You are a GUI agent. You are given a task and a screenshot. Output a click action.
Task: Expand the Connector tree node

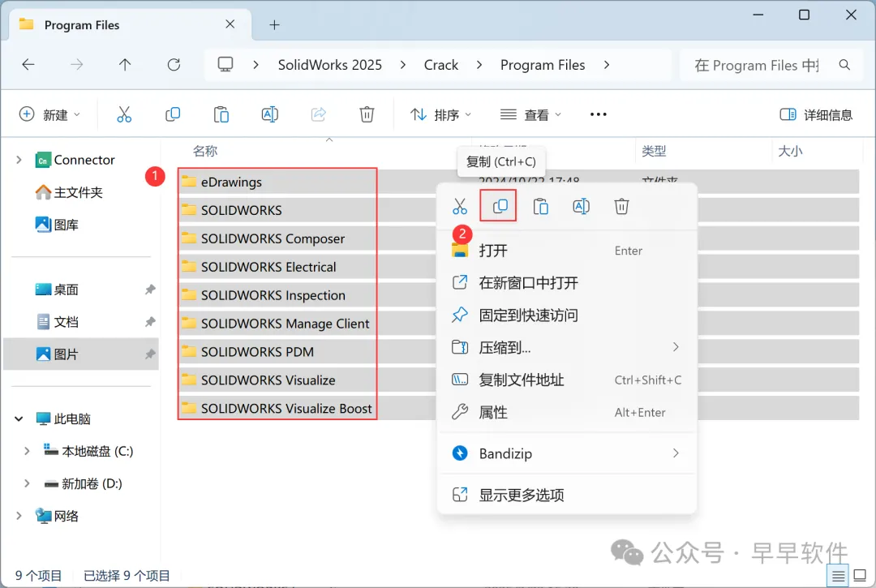[19, 160]
